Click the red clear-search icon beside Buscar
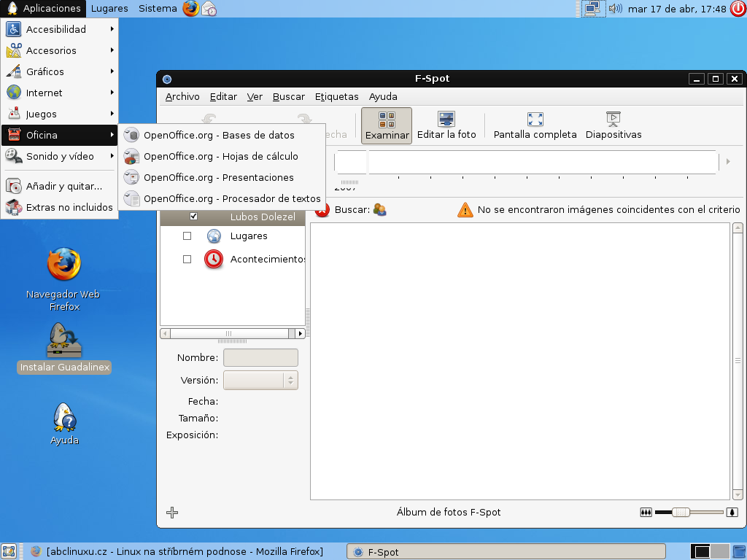The width and height of the screenshot is (747, 560). [322, 210]
